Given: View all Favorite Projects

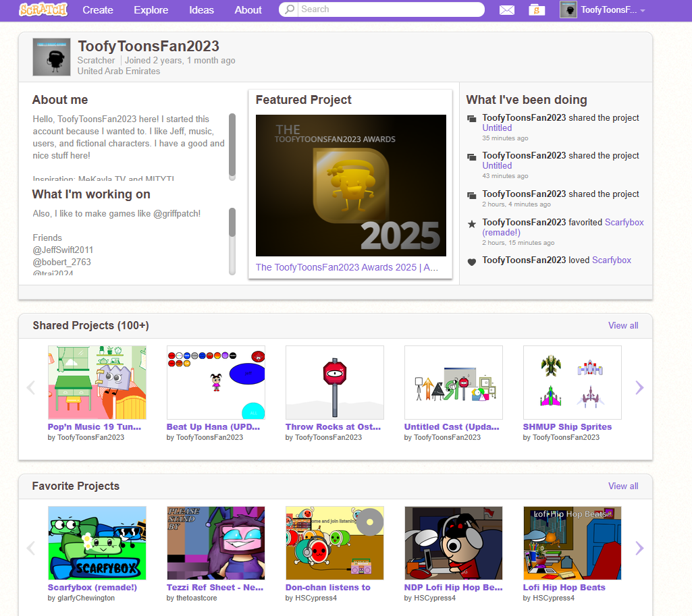Looking at the screenshot, I should (x=623, y=486).
